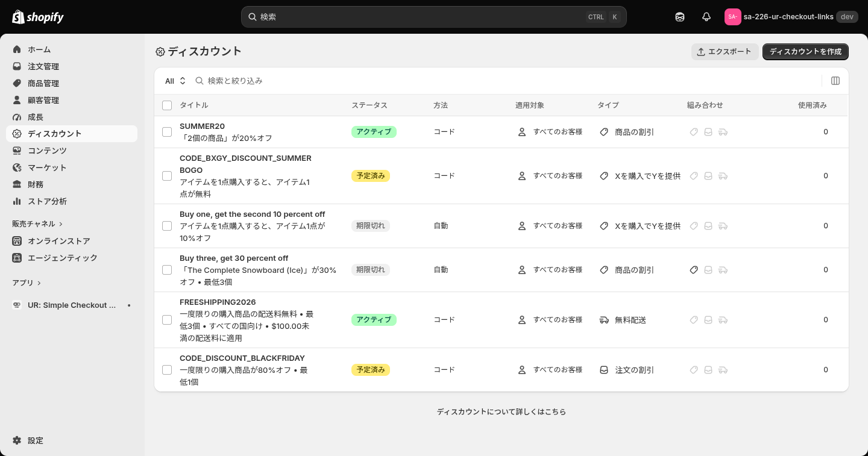Click the マーケット globe icon

pos(17,167)
